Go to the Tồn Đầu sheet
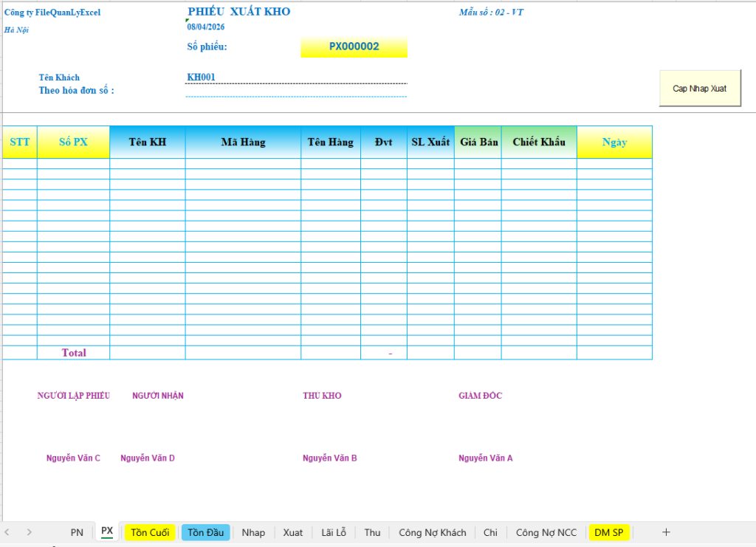Viewport: 756px width, 547px height. tap(205, 532)
